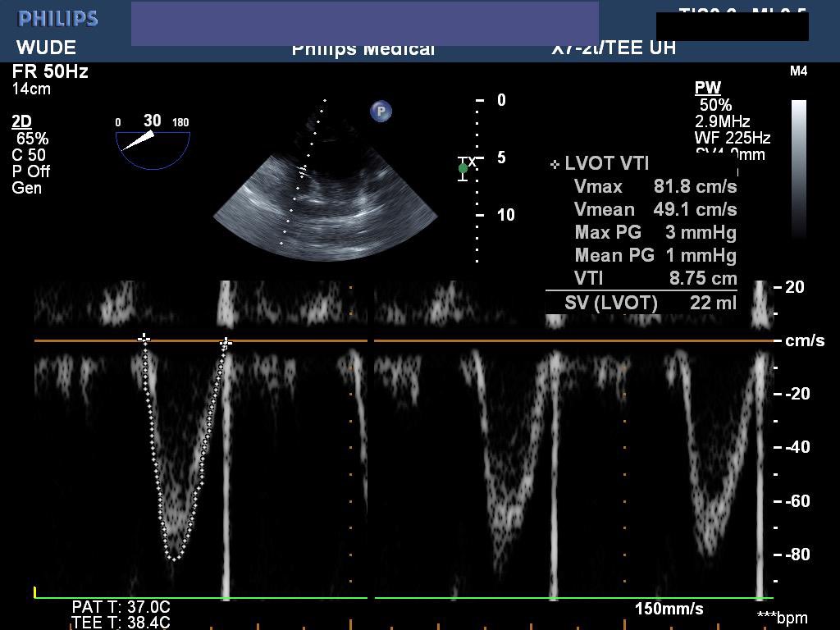Click the WF 225Hz wall filter text

pos(733,138)
